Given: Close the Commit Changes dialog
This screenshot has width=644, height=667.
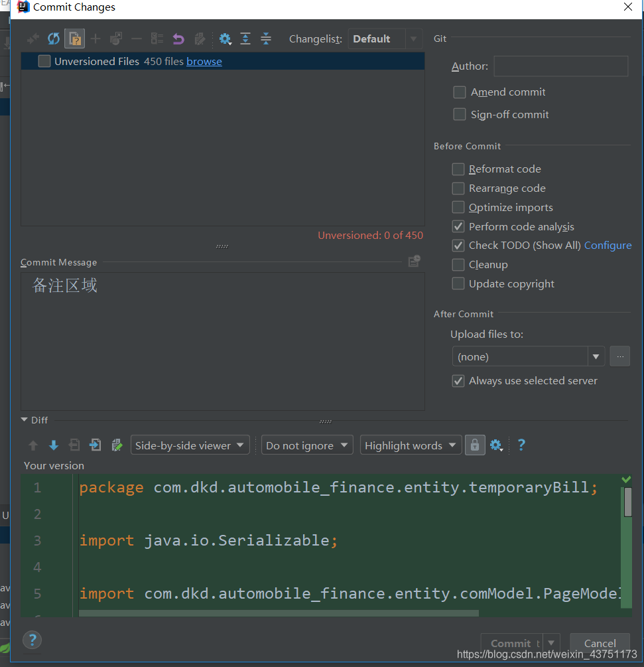Looking at the screenshot, I should (628, 7).
